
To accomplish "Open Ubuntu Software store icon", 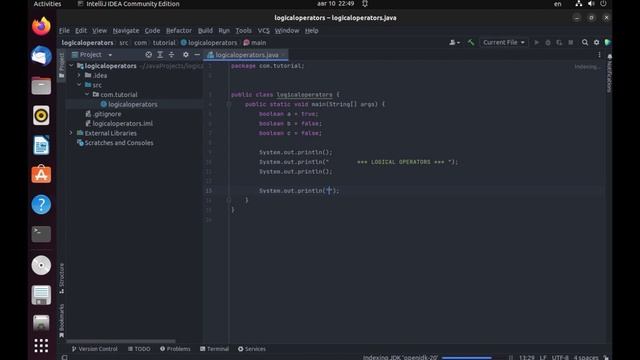I will 41,175.
